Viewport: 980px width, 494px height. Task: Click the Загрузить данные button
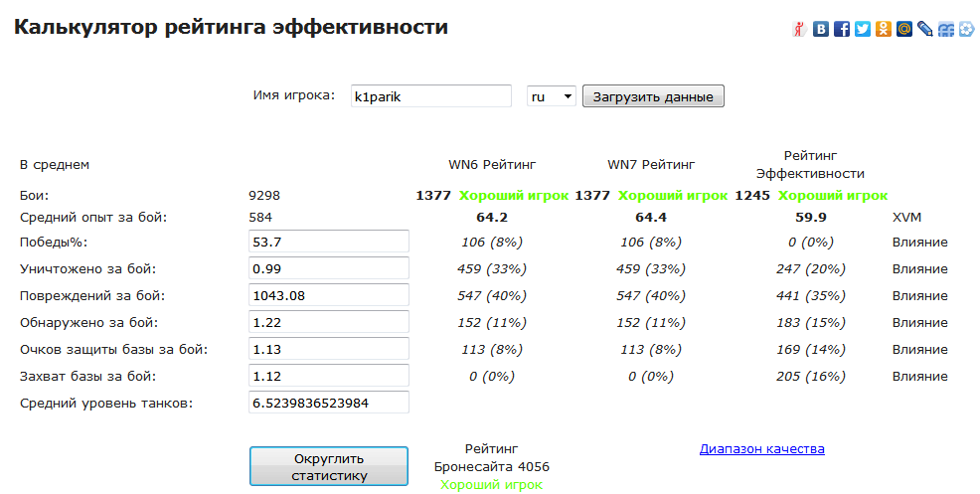click(653, 96)
